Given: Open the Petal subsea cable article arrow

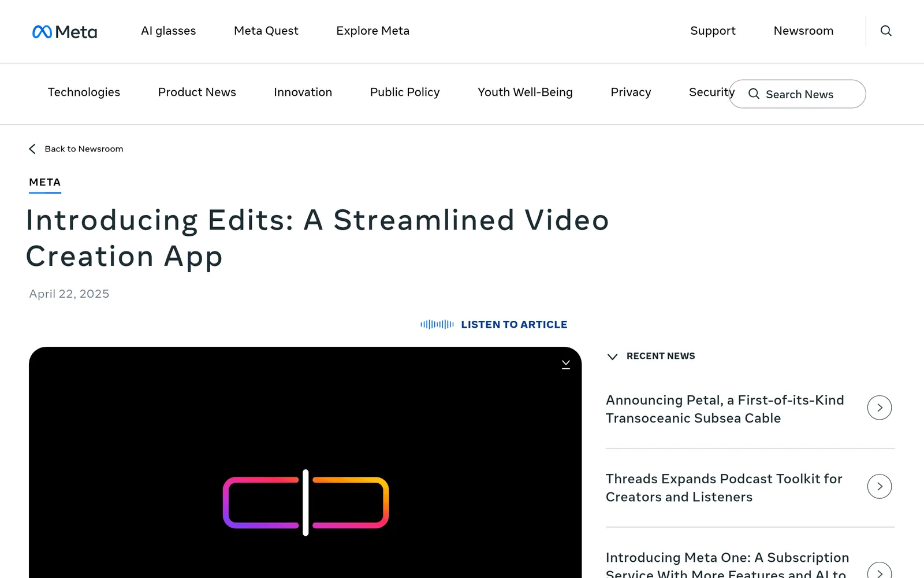Looking at the screenshot, I should [x=880, y=407].
